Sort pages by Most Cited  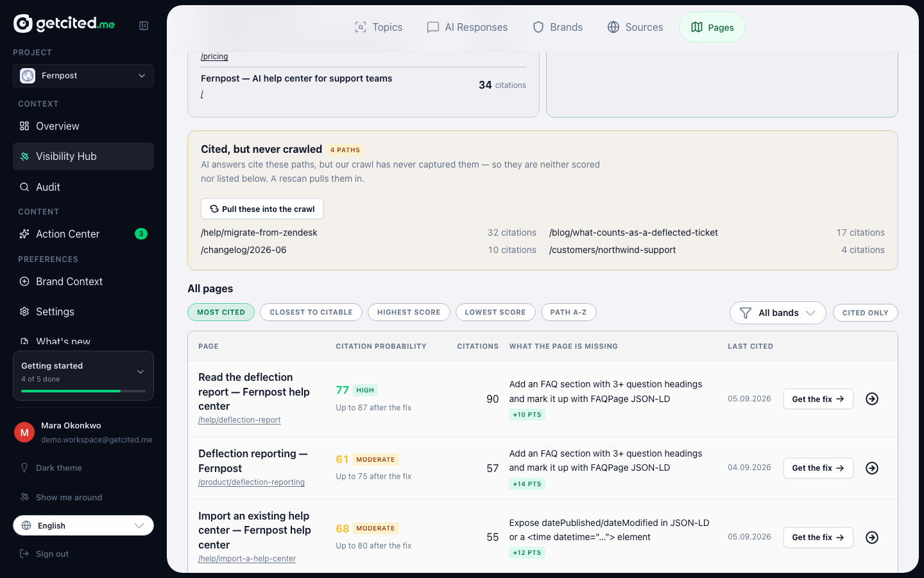point(221,312)
